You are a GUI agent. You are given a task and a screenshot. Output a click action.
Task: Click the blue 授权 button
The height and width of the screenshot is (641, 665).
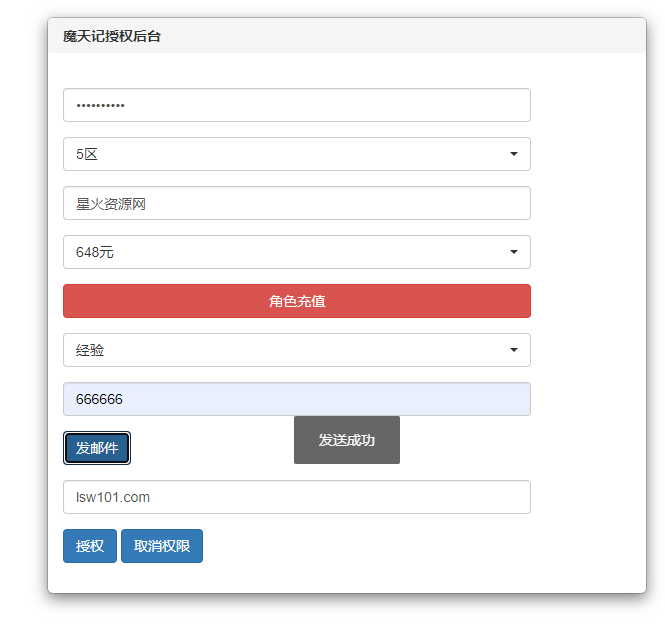[x=90, y=546]
